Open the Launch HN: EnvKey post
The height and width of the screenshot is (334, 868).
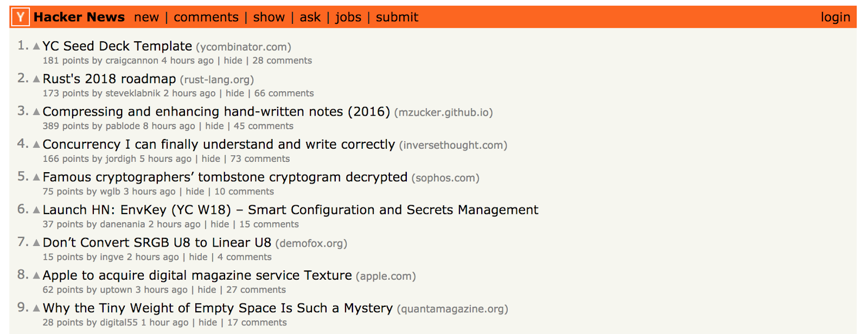tap(291, 210)
